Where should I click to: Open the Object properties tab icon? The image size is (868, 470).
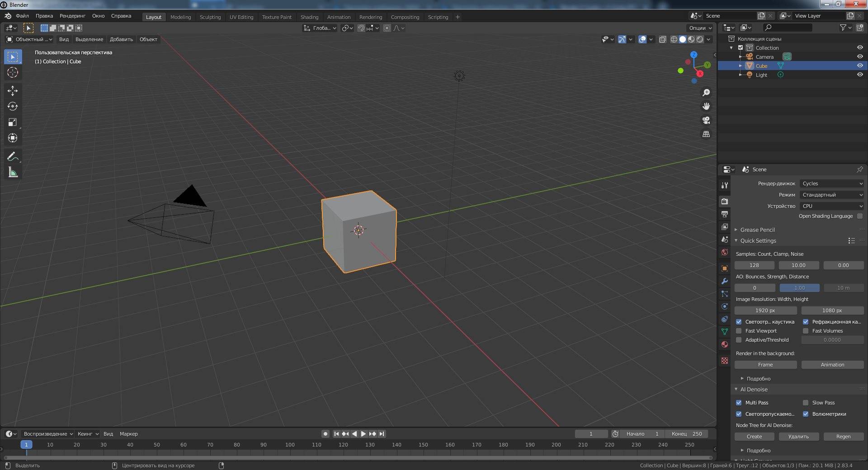[725, 268]
